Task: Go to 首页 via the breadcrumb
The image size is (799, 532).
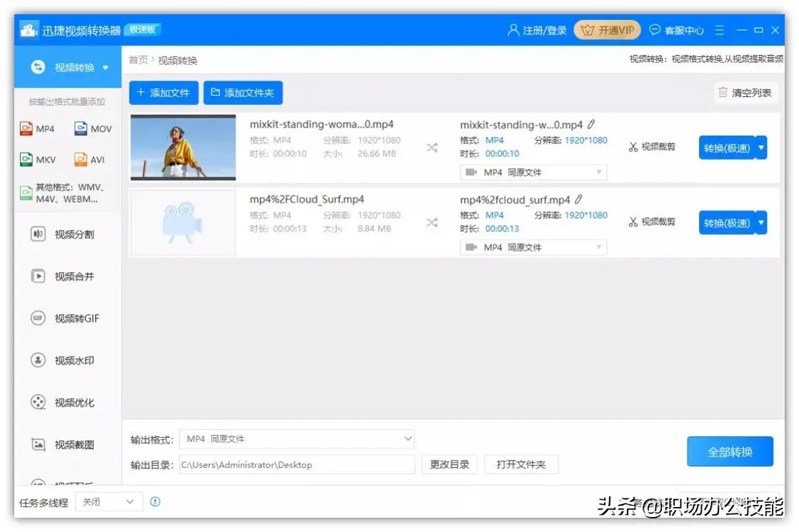Action: coord(137,60)
